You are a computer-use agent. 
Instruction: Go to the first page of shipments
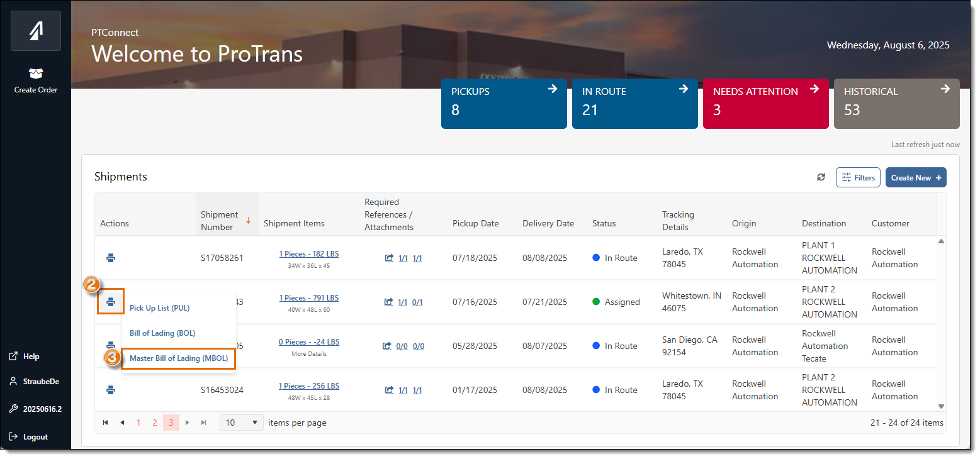click(x=105, y=423)
